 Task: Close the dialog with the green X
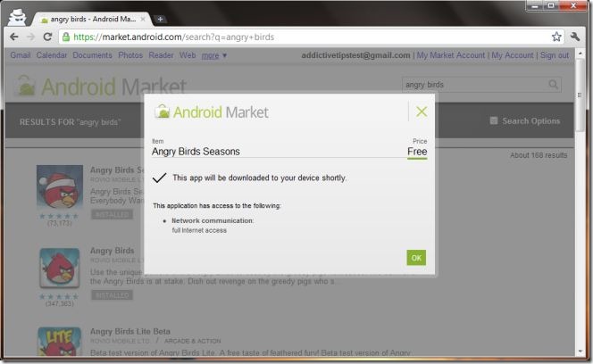click(x=422, y=112)
